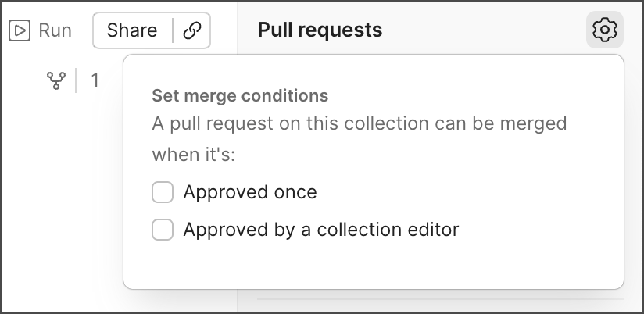
Task: Toggle Approved by a collection editor label
Action: coord(321,230)
